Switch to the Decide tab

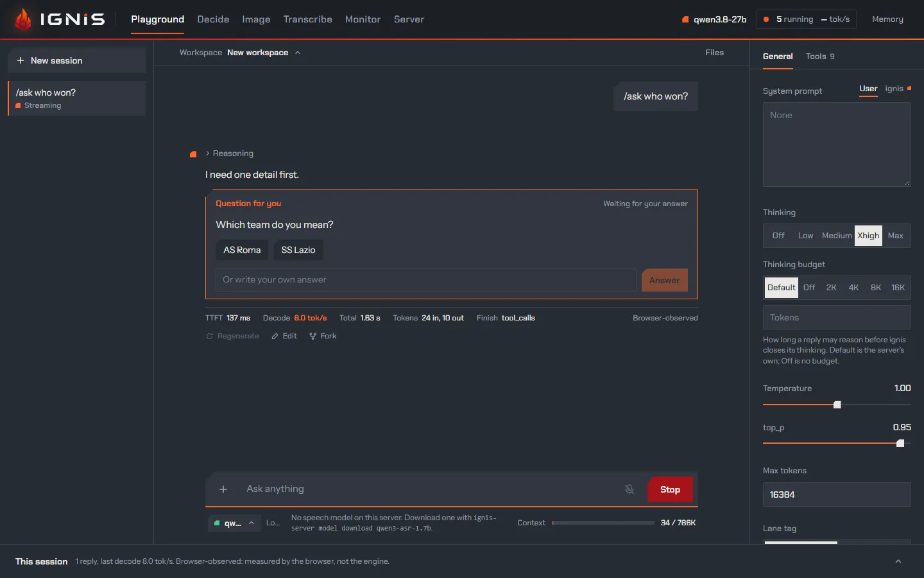click(213, 19)
